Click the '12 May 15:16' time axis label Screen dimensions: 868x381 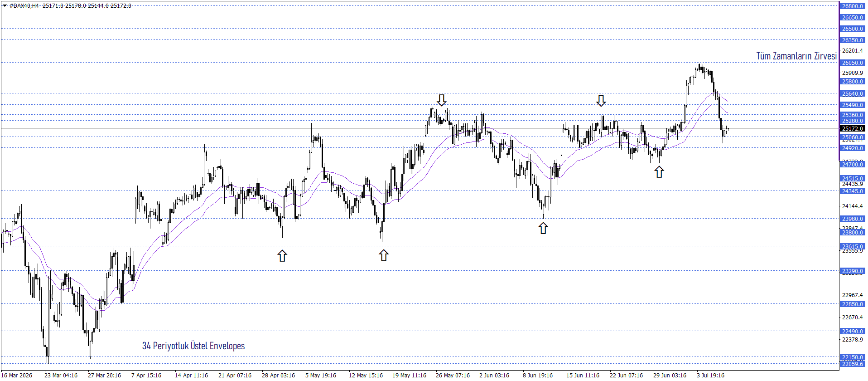(366, 376)
